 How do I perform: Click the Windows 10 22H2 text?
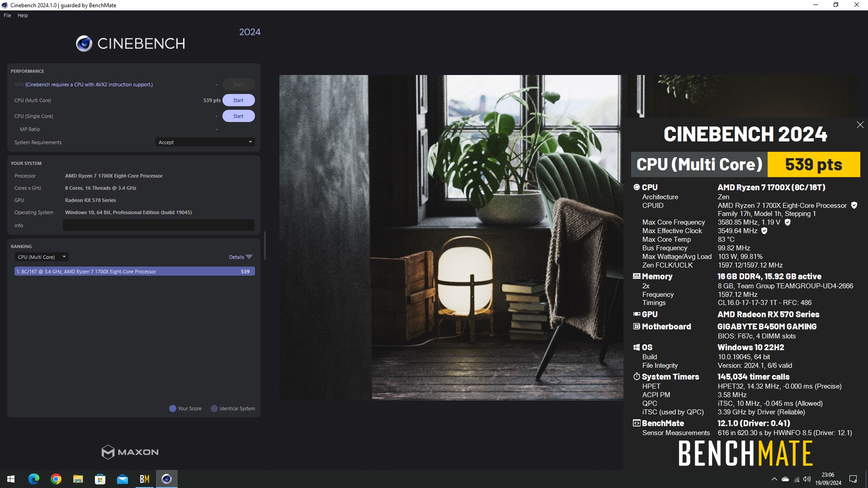pos(750,347)
